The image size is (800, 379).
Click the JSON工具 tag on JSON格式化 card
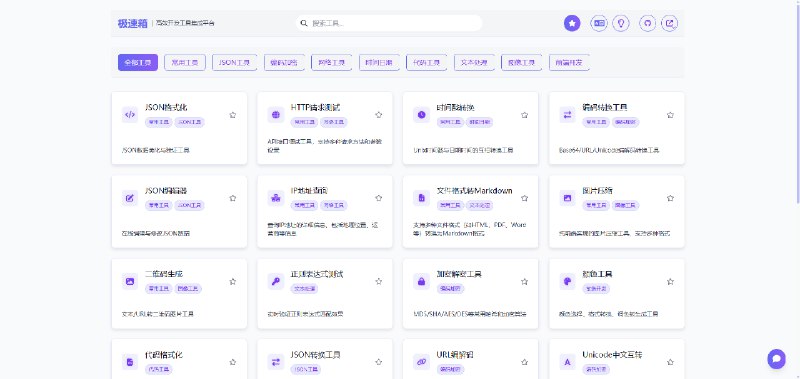click(189, 122)
